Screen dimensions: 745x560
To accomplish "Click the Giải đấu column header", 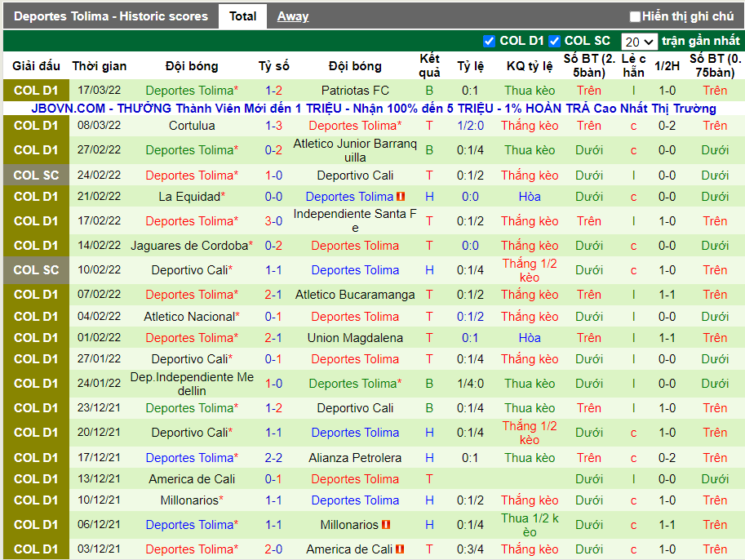I will point(36,66).
